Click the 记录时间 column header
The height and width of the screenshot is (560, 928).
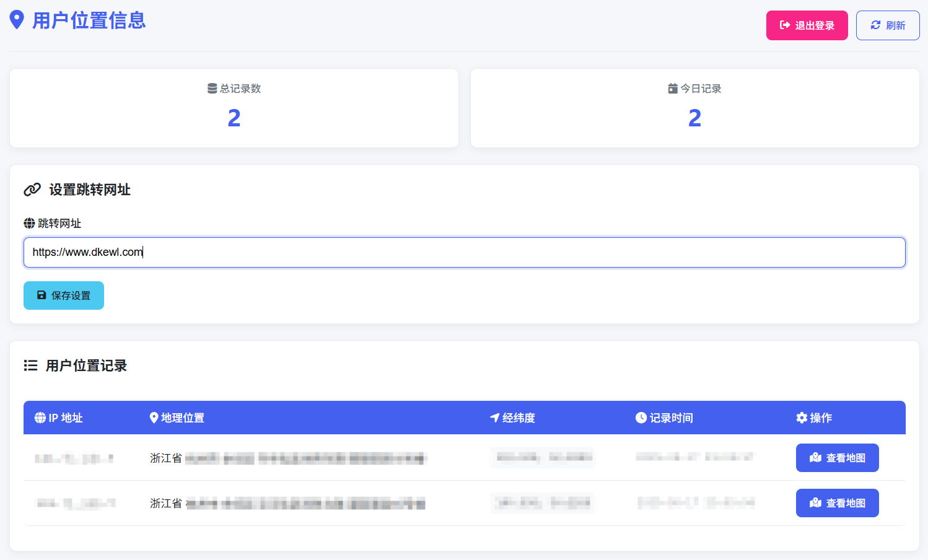(664, 418)
